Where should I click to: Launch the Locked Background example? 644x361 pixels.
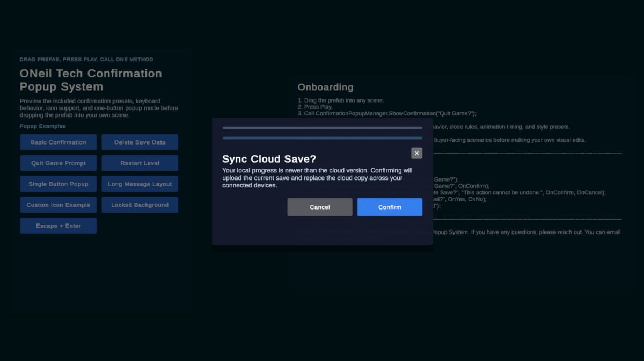tap(140, 205)
